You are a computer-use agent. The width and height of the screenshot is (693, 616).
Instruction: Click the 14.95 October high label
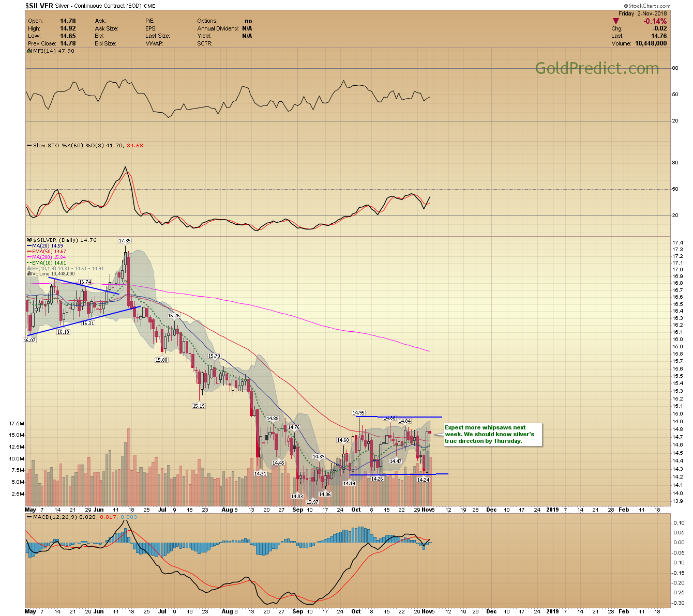tap(358, 413)
